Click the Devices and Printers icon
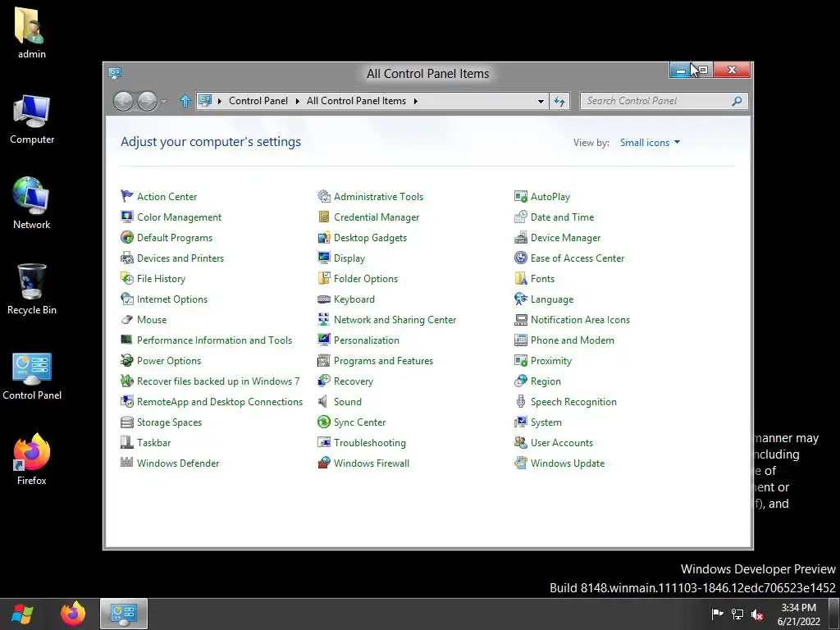The width and height of the screenshot is (840, 630). point(127,258)
